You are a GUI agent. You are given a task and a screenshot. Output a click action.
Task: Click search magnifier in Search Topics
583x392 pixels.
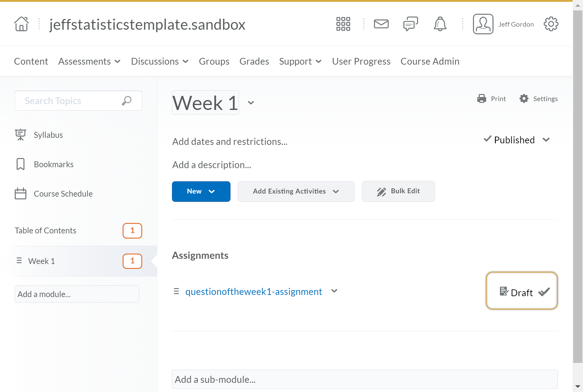click(127, 100)
